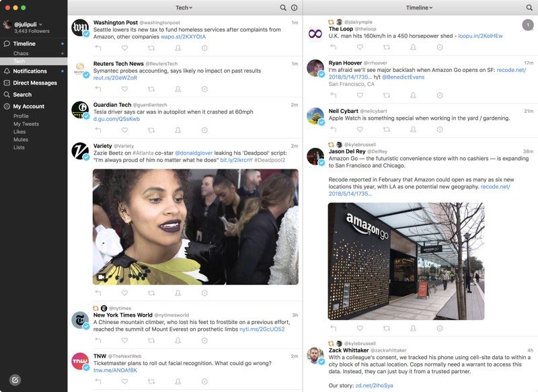The image size is (538, 392).
Task: Open the #Deadpool2 hashtag
Action: (270, 160)
